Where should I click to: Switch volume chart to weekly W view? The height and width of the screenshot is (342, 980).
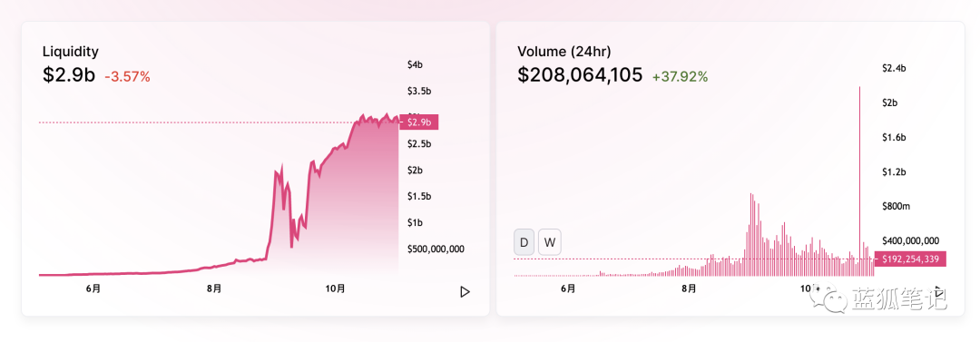tap(549, 242)
